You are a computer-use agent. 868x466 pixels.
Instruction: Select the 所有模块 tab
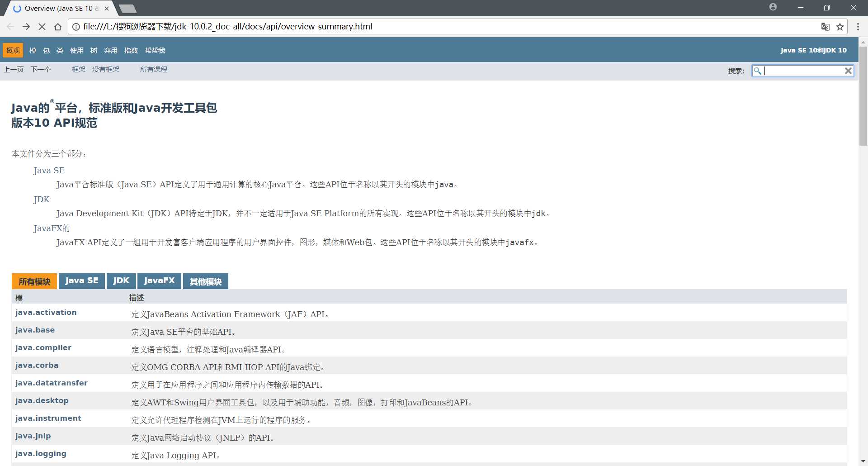pyautogui.click(x=34, y=281)
